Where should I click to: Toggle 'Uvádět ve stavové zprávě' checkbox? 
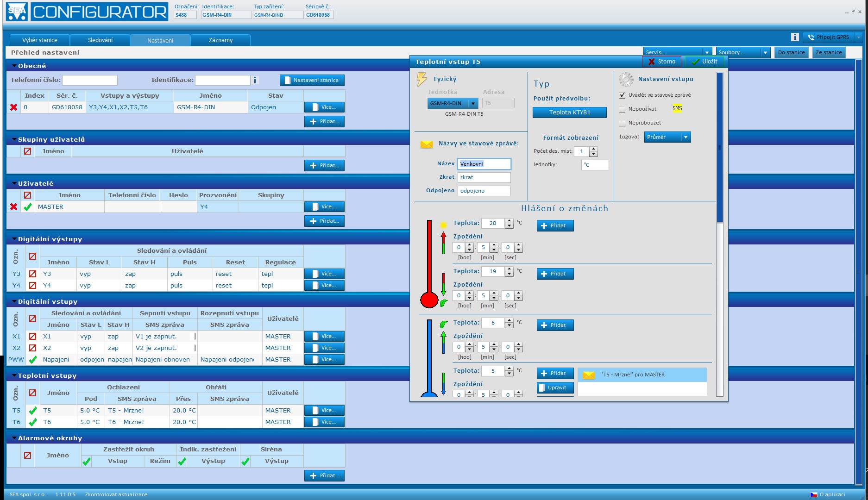[x=622, y=95]
